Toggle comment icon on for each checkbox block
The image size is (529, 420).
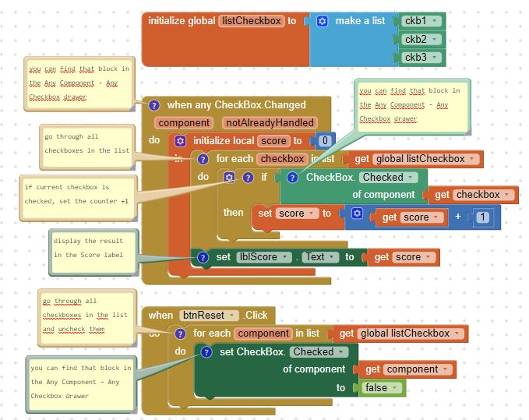203,159
